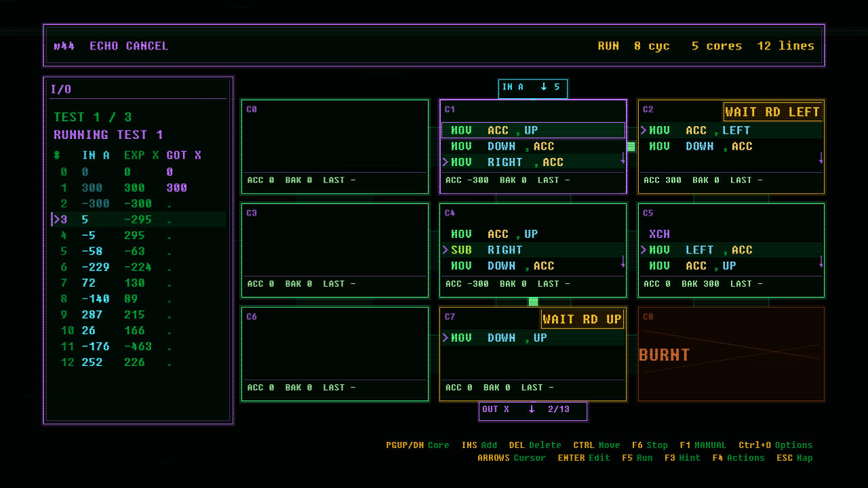Click the WAIT RD UP status badge
The width and height of the screenshot is (868, 488).
(583, 319)
